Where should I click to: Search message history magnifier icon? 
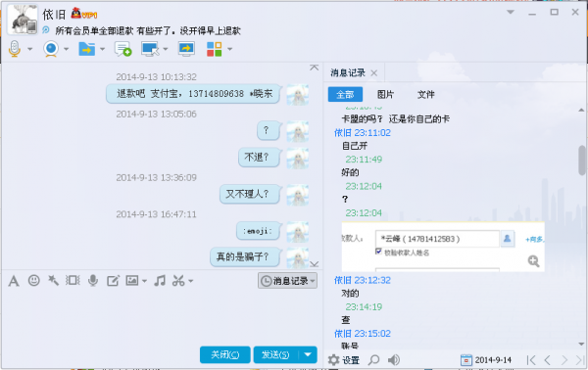pos(373,360)
